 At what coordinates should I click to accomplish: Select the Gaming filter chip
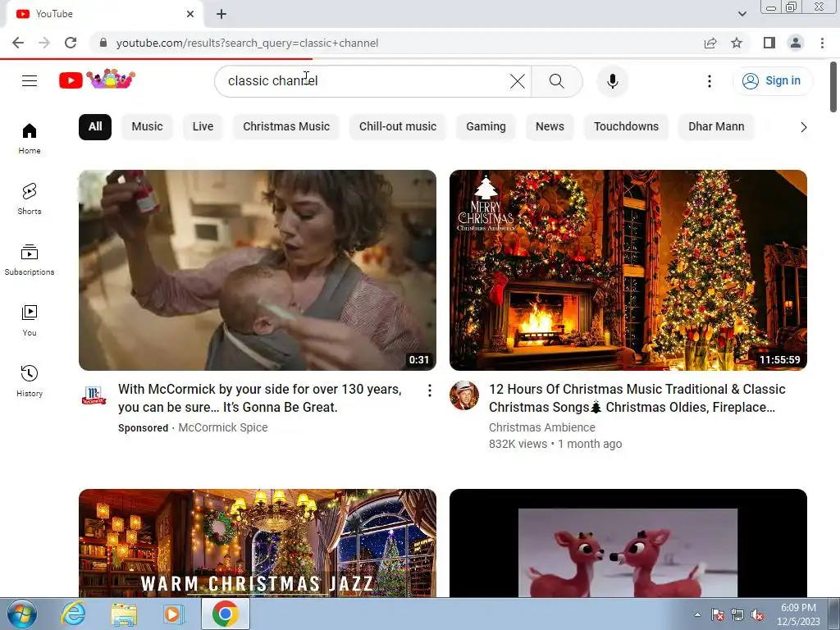click(x=486, y=127)
